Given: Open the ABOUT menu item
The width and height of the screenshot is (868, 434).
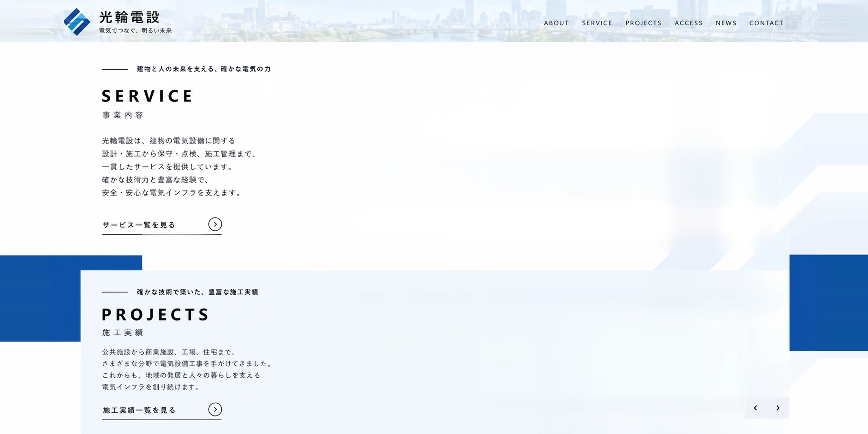Looking at the screenshot, I should tap(556, 23).
